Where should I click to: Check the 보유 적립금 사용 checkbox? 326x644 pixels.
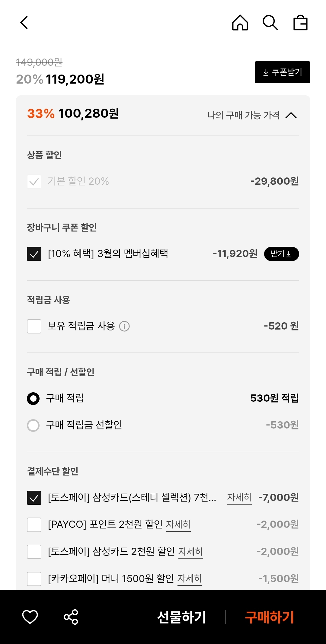pos(34,326)
